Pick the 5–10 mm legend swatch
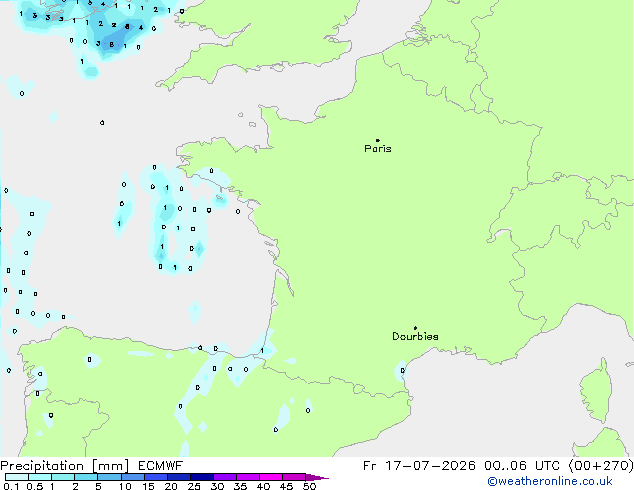 [x=109, y=477]
